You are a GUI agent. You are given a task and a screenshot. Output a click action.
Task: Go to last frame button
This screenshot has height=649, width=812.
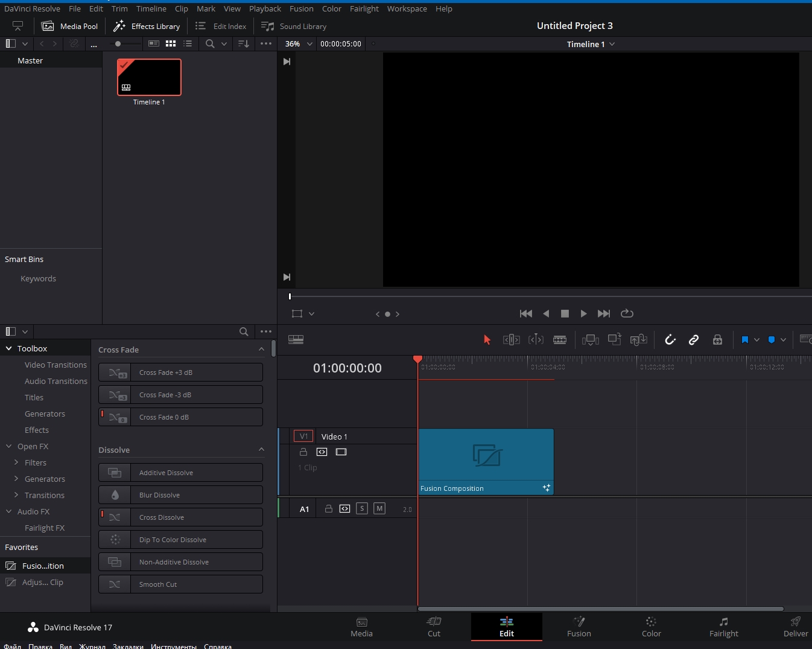pyautogui.click(x=604, y=313)
